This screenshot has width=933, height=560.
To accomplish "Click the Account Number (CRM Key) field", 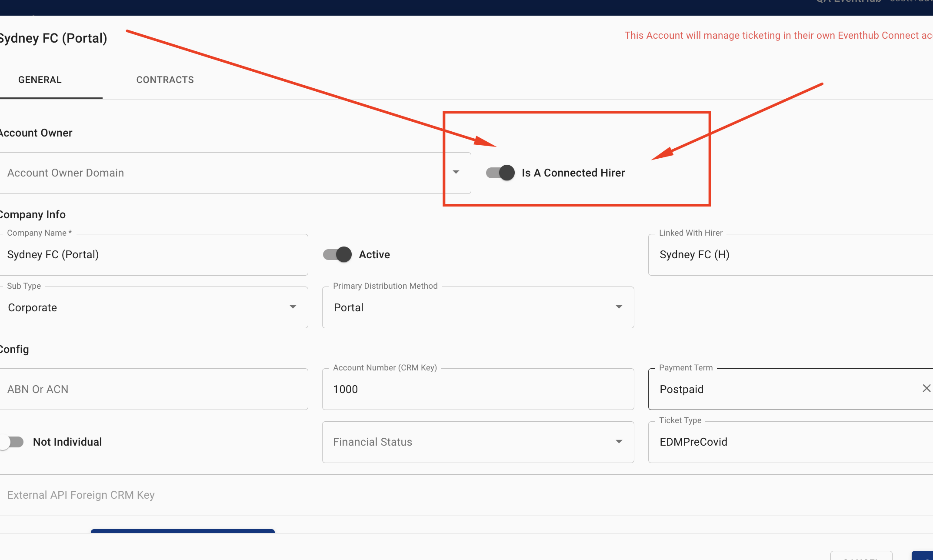I will click(x=477, y=389).
